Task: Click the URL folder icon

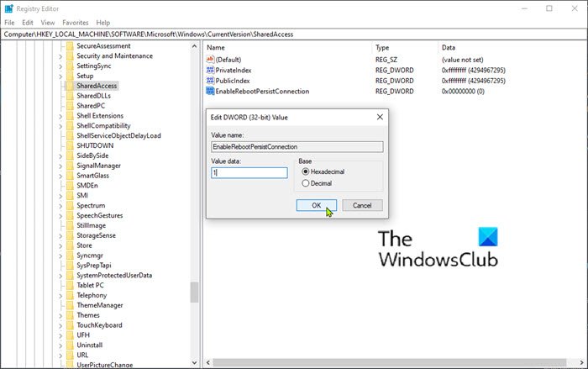Action: (x=70, y=355)
